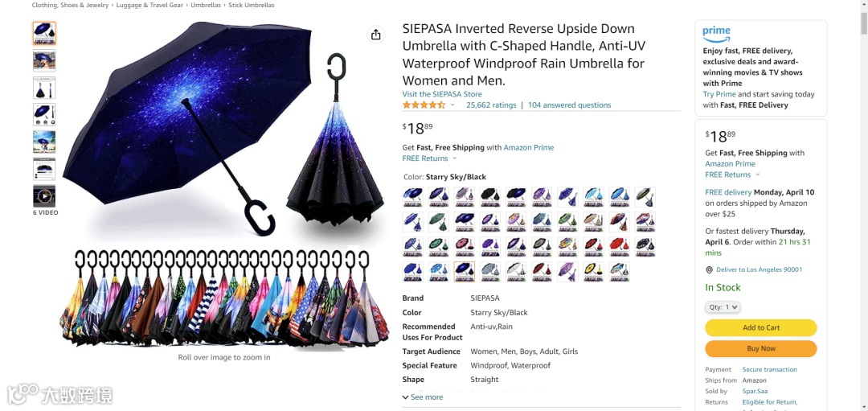Go to Luggage & Travel Gear breadcrumb
Viewport: 868px width, 411px height.
point(150,5)
